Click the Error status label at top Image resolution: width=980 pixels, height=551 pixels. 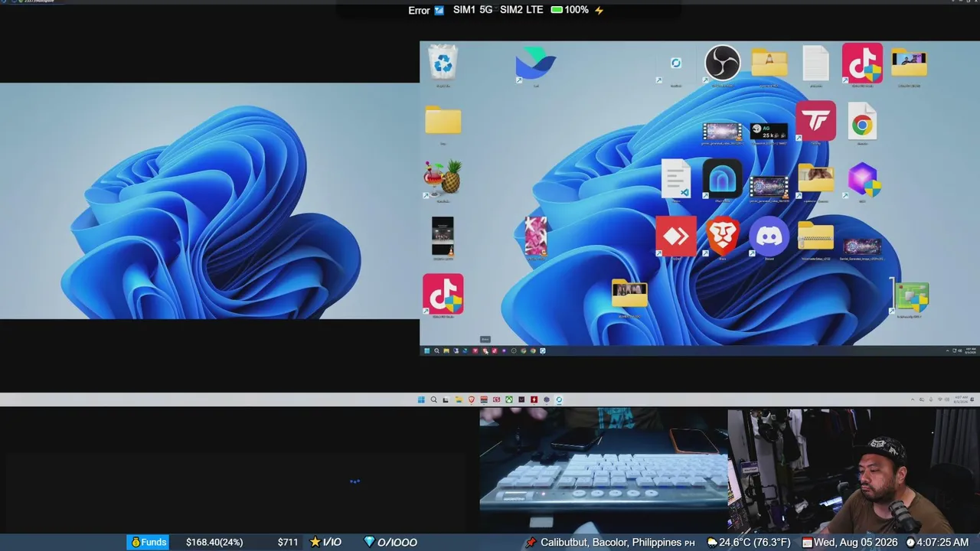[419, 10]
